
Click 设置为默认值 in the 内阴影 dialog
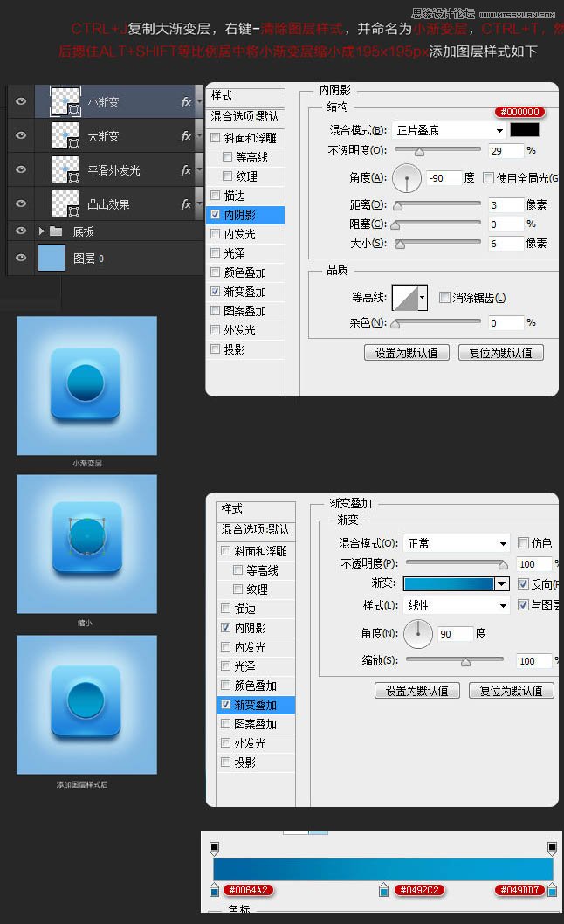[x=407, y=353]
